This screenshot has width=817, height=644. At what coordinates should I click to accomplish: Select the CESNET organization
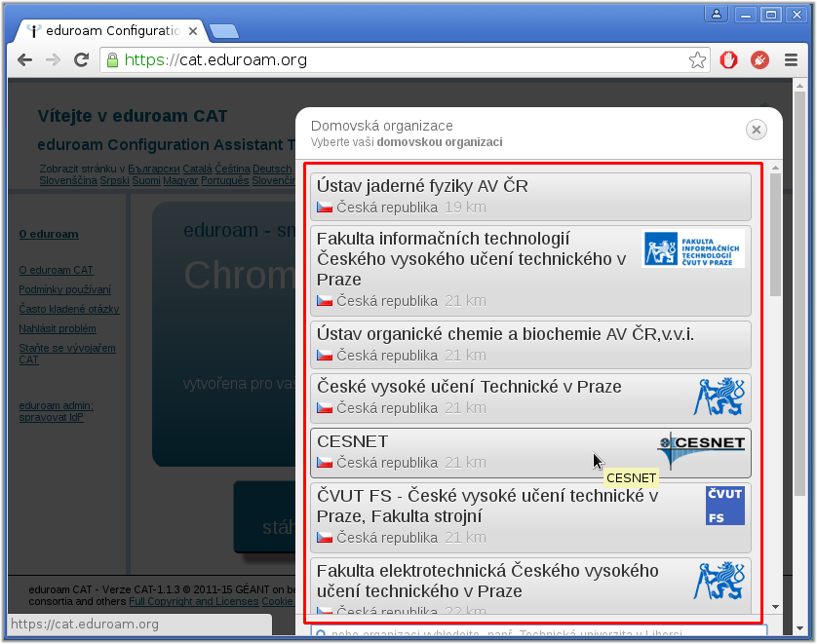530,453
